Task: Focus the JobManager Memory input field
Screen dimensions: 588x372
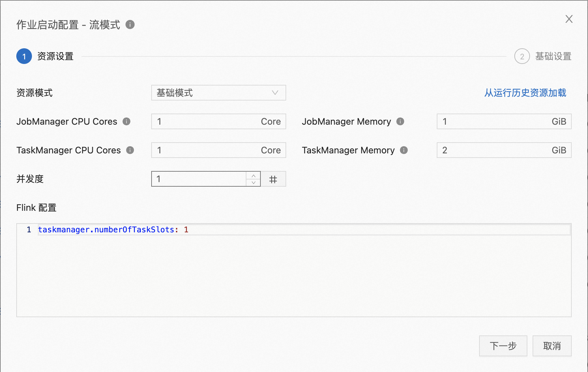Action: click(x=492, y=122)
